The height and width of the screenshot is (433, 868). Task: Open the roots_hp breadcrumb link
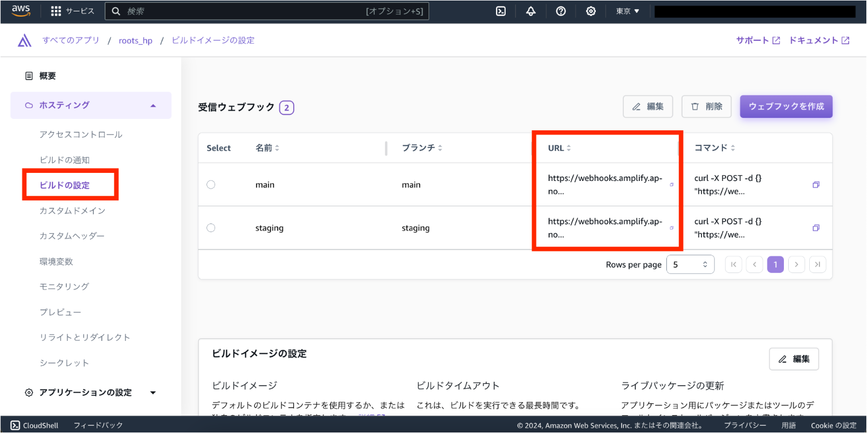coord(135,41)
